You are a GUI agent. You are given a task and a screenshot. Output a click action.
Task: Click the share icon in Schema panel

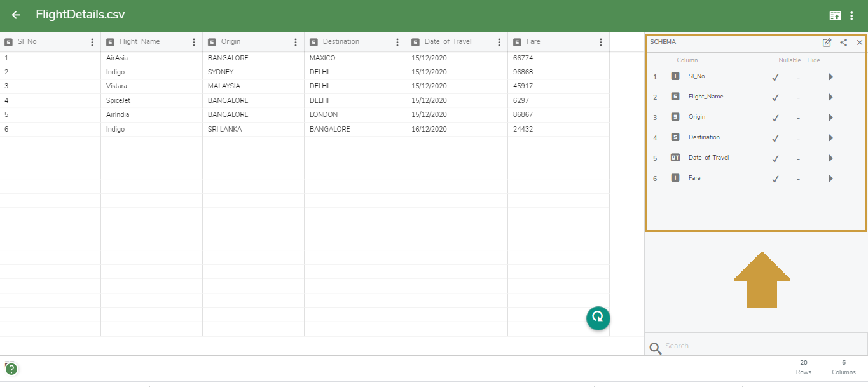pyautogui.click(x=843, y=43)
